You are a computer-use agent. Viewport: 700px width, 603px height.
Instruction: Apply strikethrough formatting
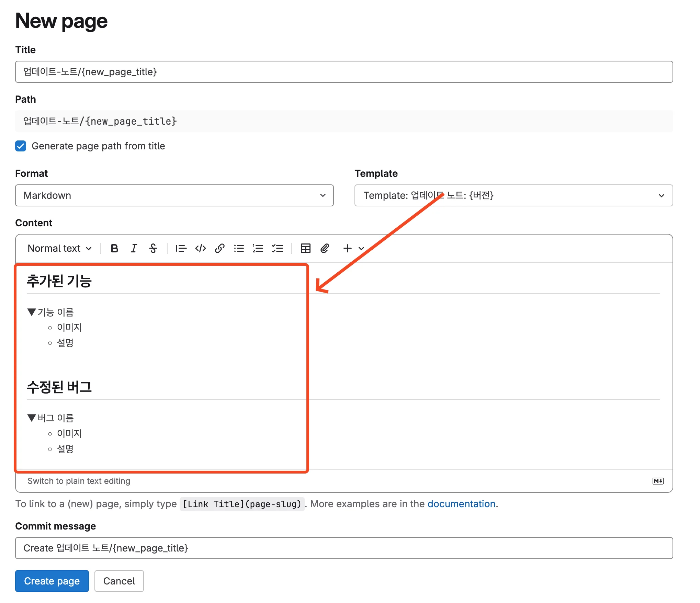click(153, 248)
